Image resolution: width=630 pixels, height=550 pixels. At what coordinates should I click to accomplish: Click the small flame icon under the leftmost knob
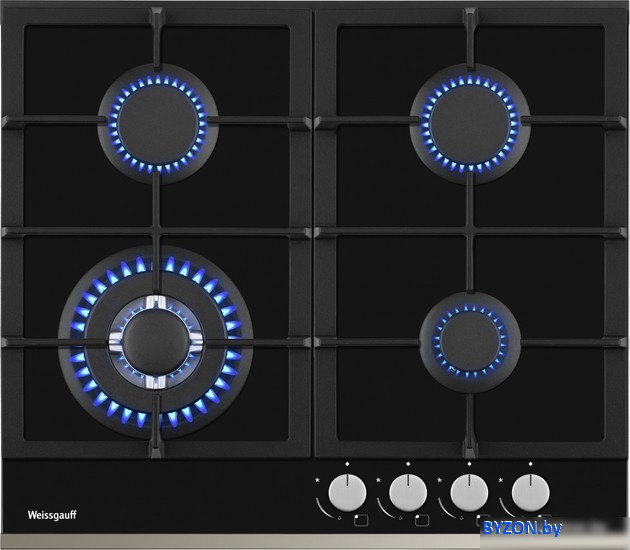(340, 518)
